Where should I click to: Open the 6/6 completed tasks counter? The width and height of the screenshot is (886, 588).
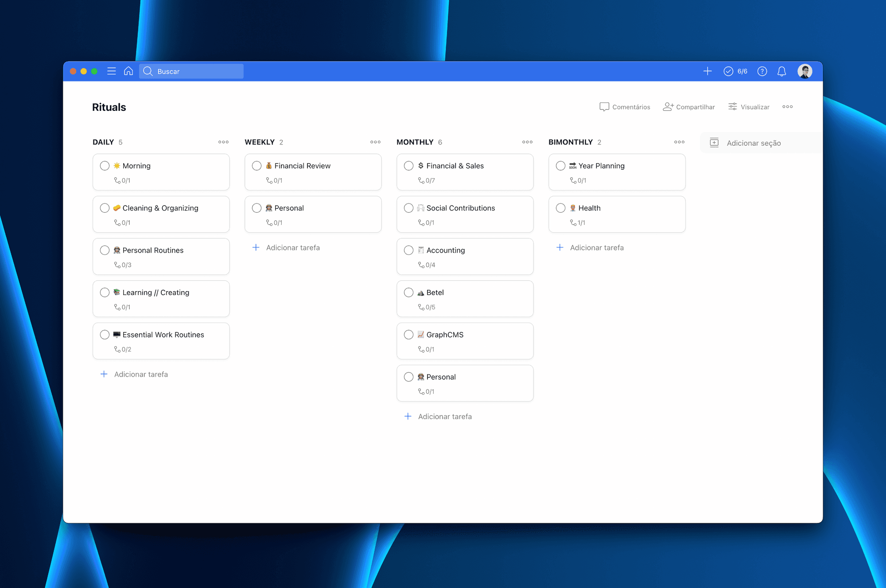click(734, 71)
